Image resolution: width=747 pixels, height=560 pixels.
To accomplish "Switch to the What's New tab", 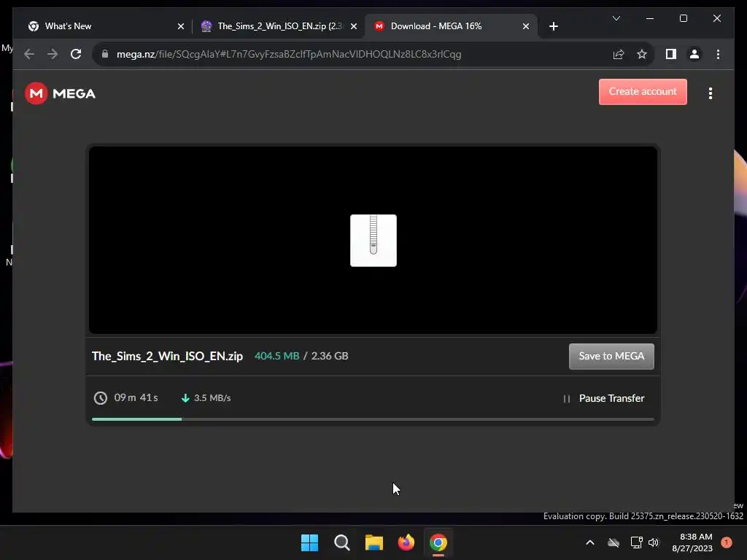I will 102,26.
